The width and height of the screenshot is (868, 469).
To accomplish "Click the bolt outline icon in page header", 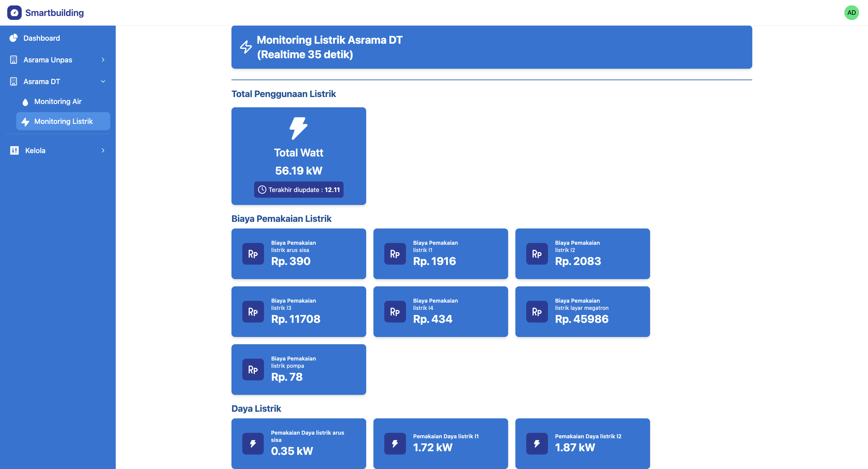I will coord(246,47).
